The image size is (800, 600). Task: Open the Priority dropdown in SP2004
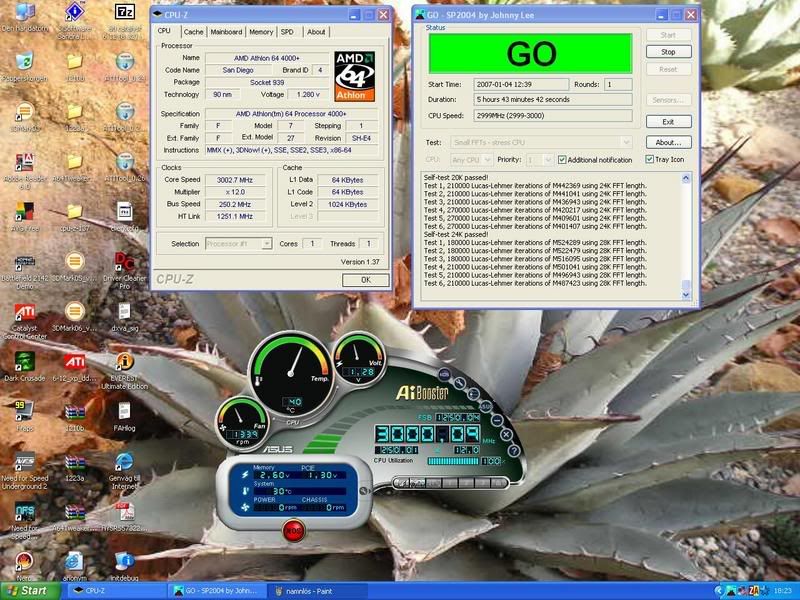point(539,160)
